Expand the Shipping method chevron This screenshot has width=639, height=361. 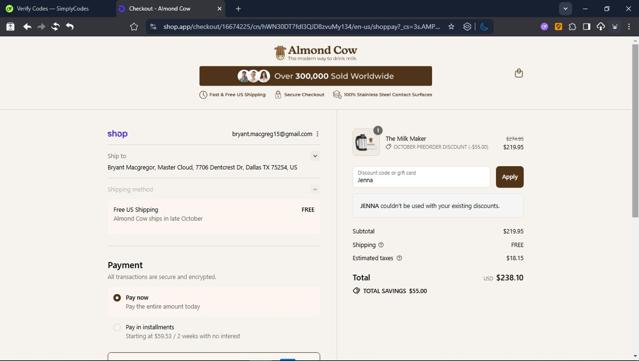(x=315, y=189)
